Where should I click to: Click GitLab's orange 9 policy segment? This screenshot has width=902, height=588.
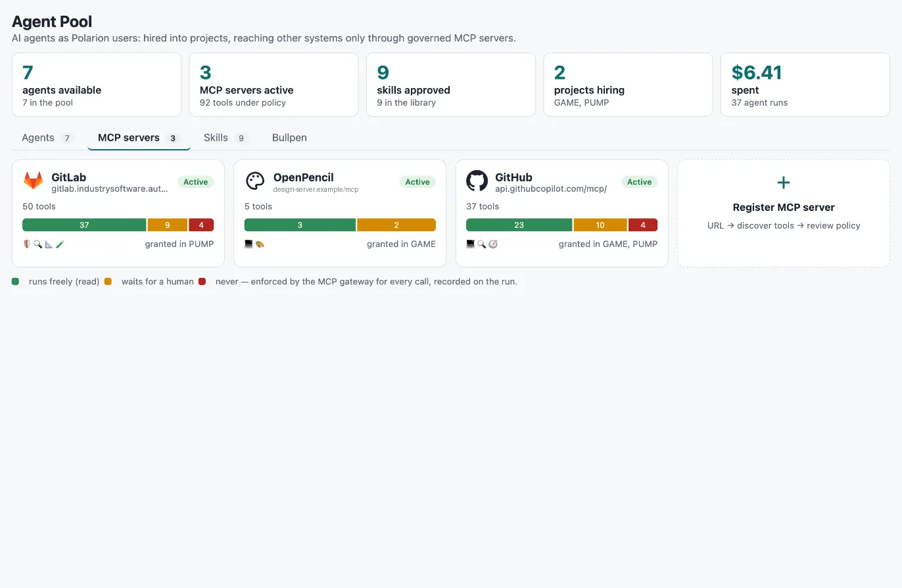pyautogui.click(x=168, y=225)
